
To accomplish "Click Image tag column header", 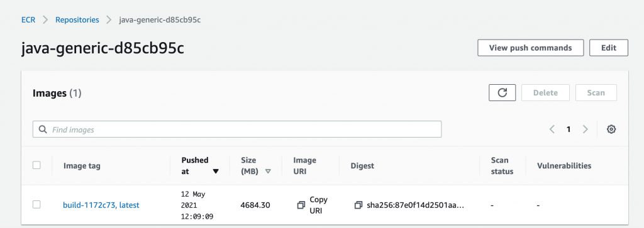I will click(82, 166).
